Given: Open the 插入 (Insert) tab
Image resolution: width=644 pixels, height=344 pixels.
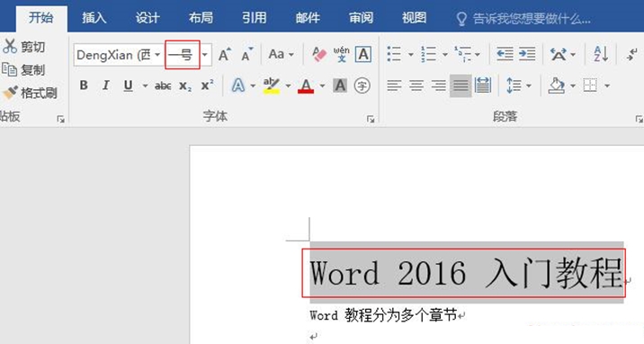Looking at the screenshot, I should (94, 18).
